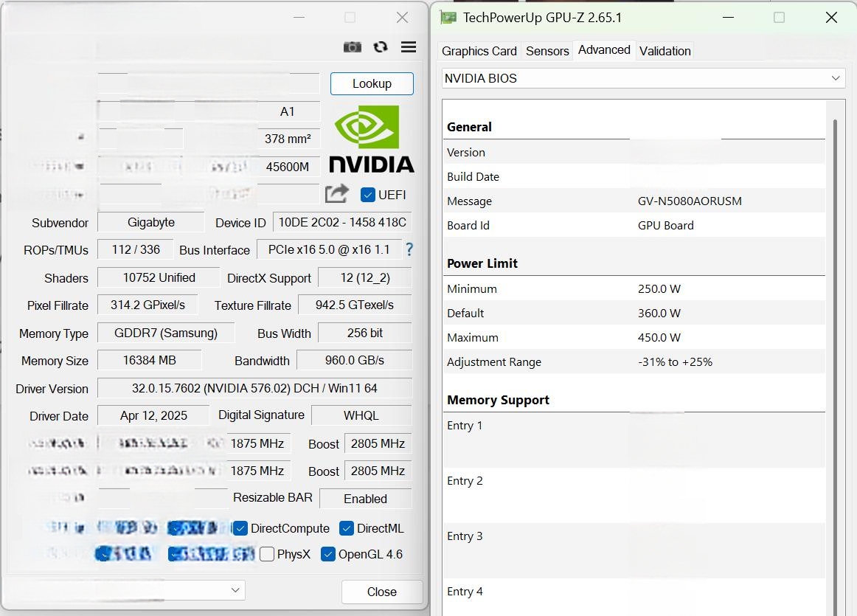Click the PCIe x16 5.0 bus interface value
This screenshot has height=616, width=857.
click(x=329, y=250)
